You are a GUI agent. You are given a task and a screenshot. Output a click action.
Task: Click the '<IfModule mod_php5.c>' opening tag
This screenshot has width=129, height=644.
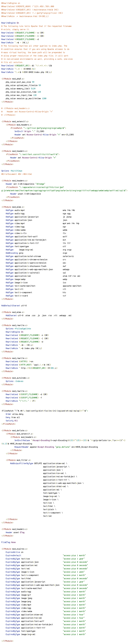[13, 79]
